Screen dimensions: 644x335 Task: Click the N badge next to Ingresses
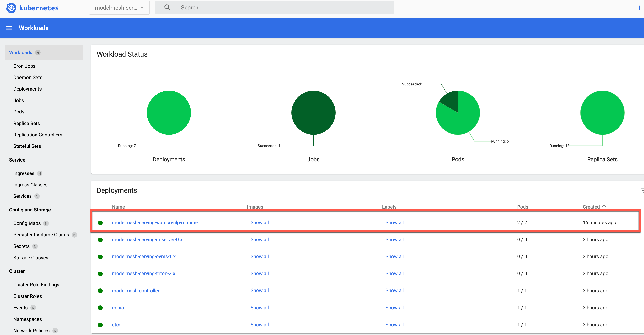(40, 173)
